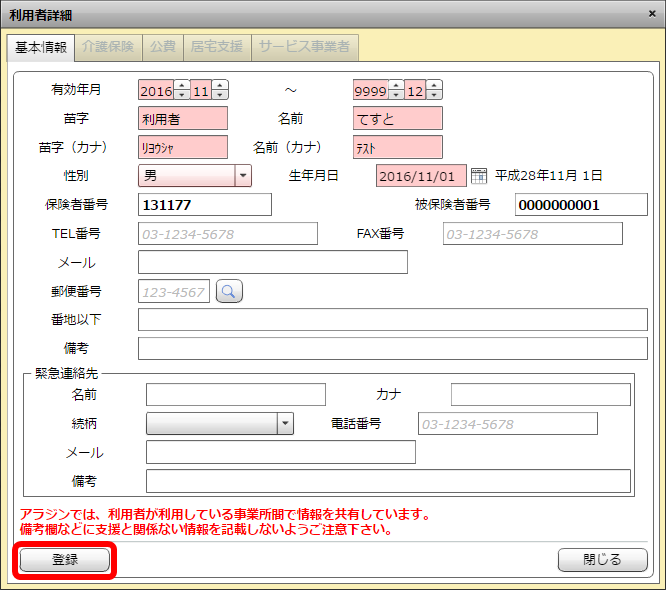
Task: Select the TEL番号 phone number field
Action: click(227, 233)
